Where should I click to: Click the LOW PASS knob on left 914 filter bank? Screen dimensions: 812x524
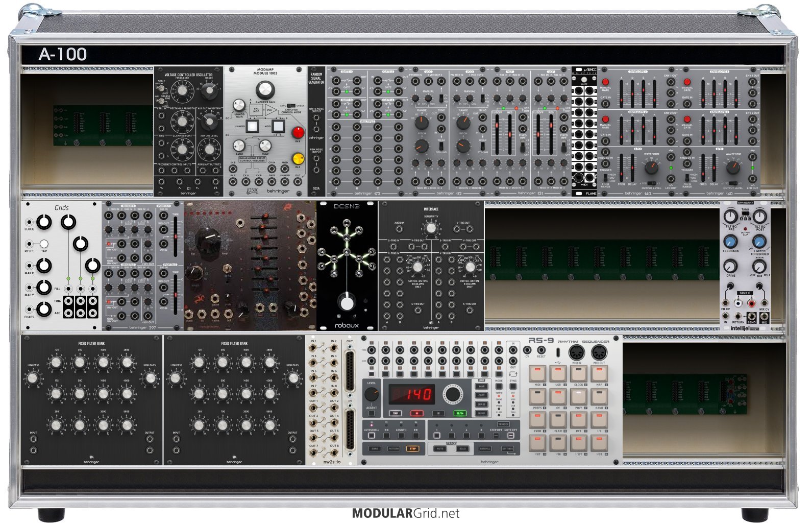tap(32, 378)
